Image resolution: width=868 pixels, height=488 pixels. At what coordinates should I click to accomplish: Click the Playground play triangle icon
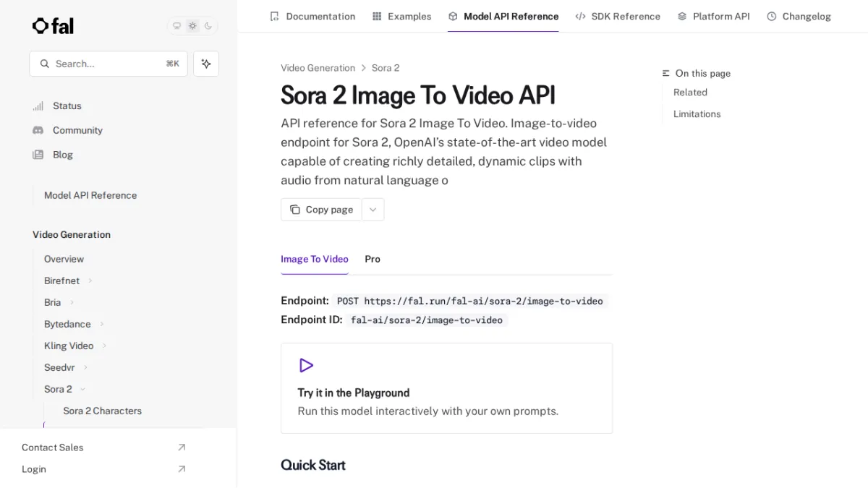[306, 365]
